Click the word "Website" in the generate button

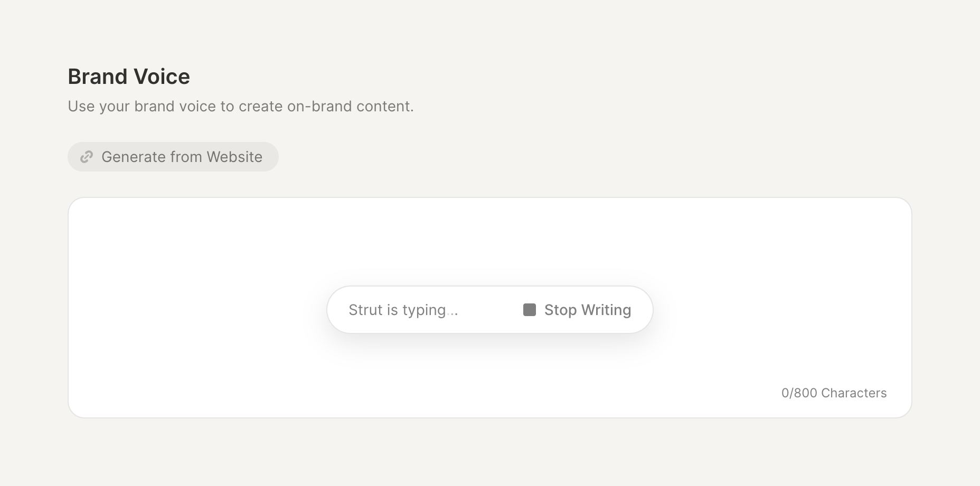point(234,157)
